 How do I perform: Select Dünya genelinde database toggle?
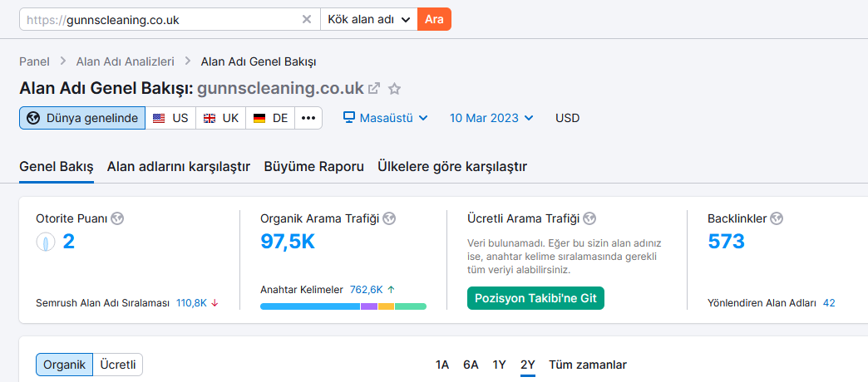[x=82, y=118]
